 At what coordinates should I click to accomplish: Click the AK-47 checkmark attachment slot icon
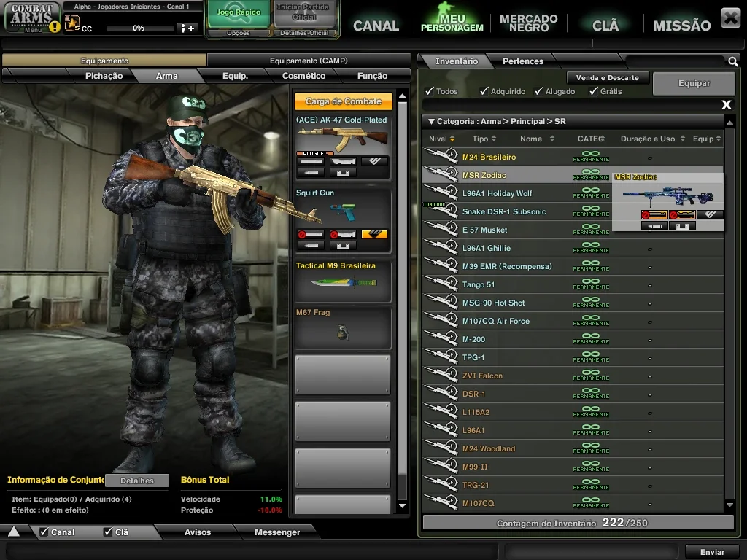374,161
